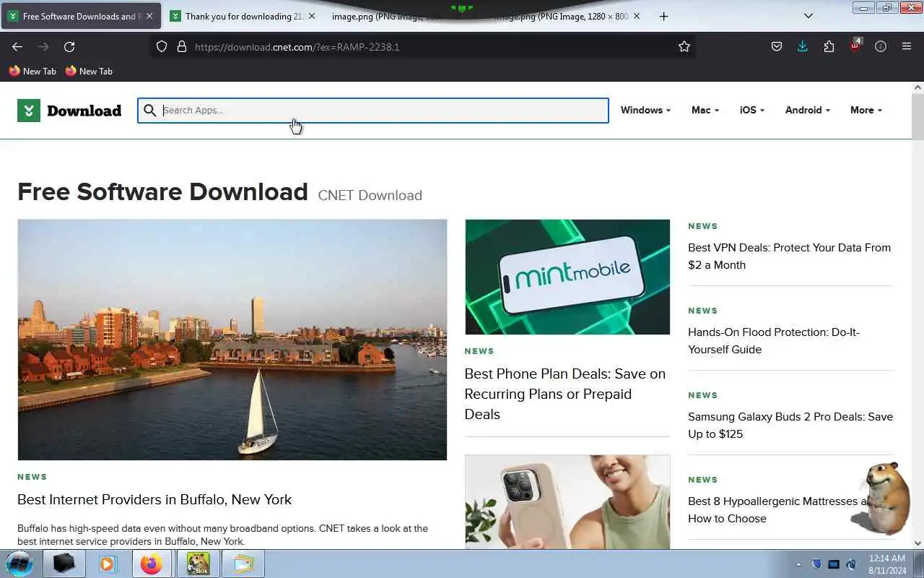Click the extension info circle icon
Viewport: 924px width, 578px height.
(881, 46)
